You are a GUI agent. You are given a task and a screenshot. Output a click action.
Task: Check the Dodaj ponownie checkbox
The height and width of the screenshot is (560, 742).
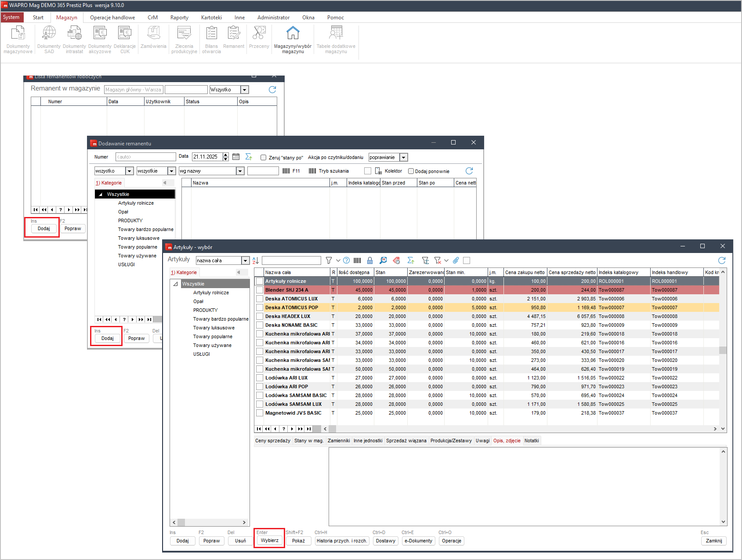(411, 171)
